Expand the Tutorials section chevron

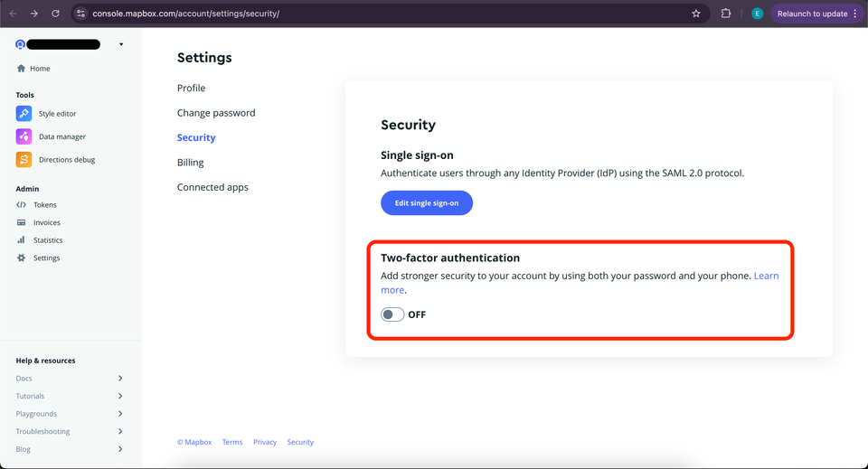pos(120,396)
